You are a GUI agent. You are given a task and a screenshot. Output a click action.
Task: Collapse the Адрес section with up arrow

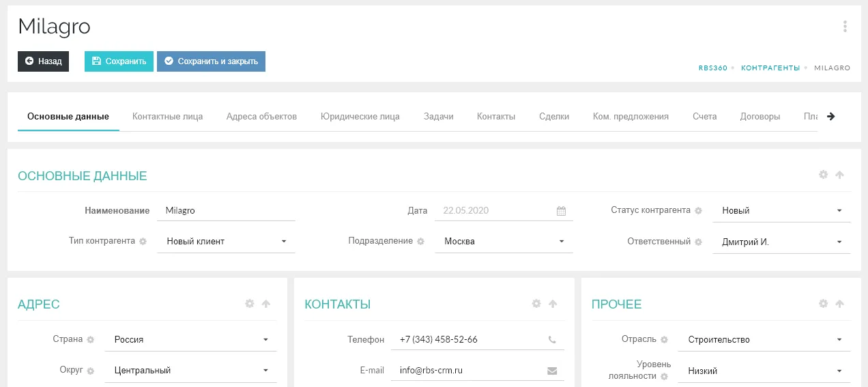tap(266, 304)
